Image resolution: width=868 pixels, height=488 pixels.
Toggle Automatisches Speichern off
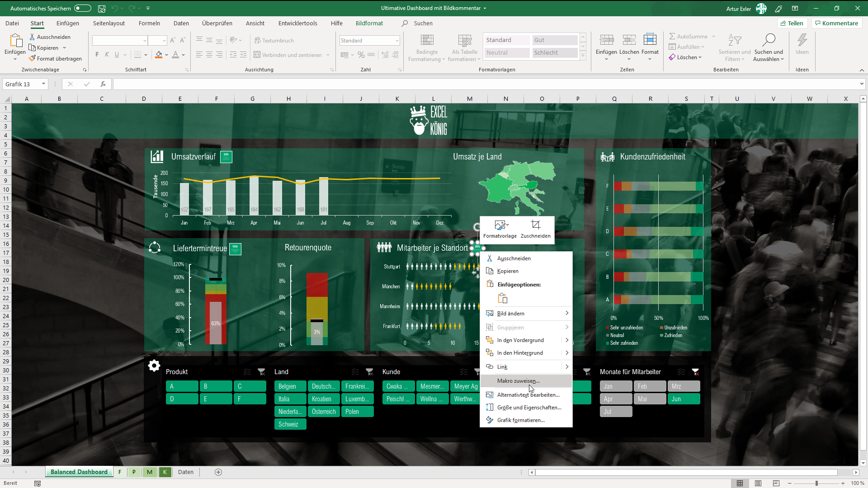point(82,8)
